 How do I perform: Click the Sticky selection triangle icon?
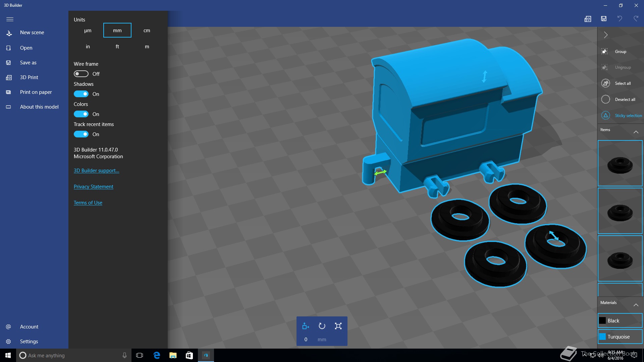point(605,115)
